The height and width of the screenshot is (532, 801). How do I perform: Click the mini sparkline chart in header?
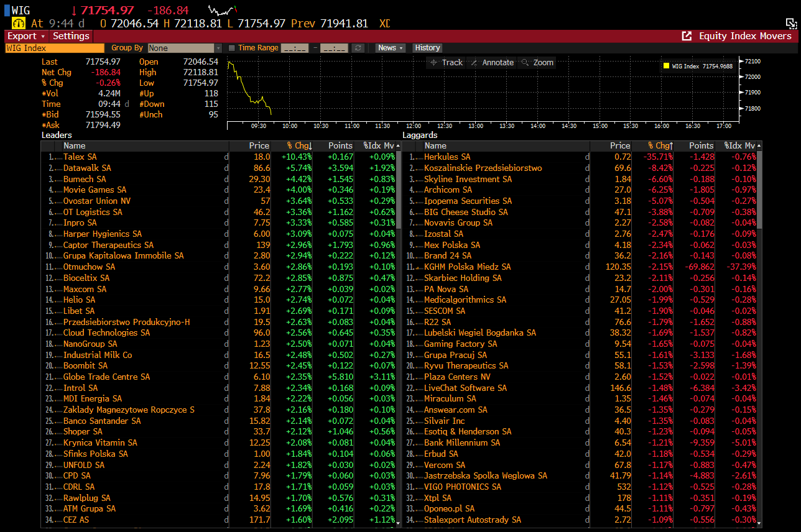coord(223,11)
